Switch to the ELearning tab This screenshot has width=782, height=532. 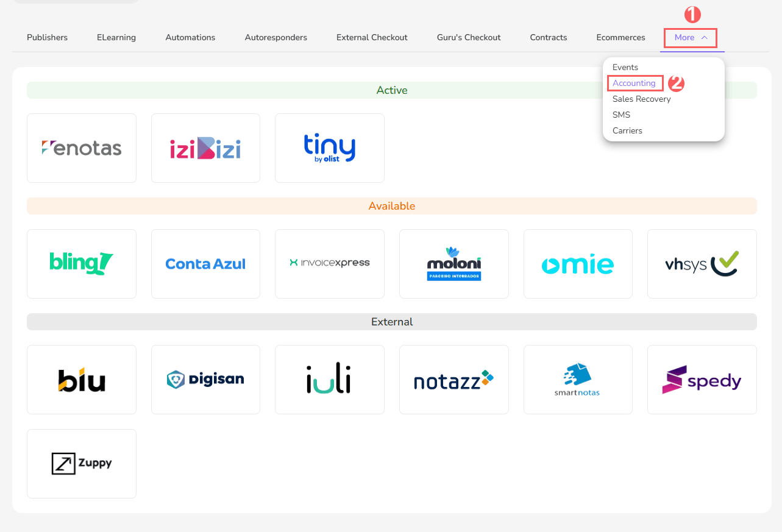point(116,38)
